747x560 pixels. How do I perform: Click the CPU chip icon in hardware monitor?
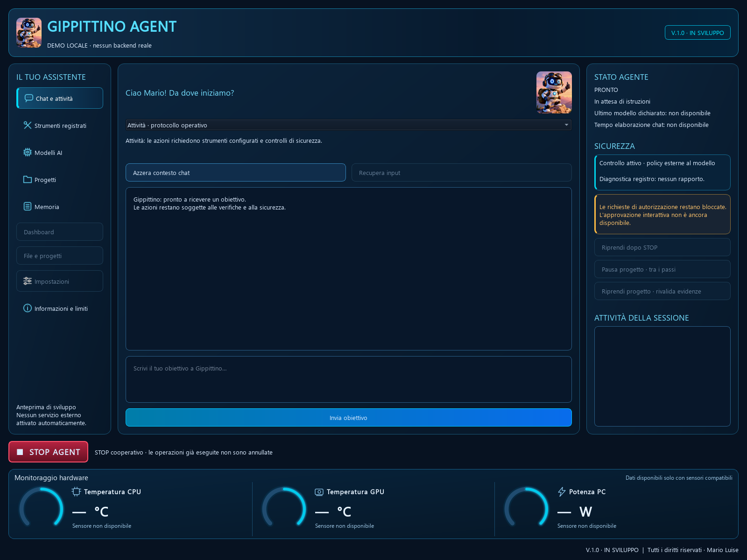pos(76,491)
